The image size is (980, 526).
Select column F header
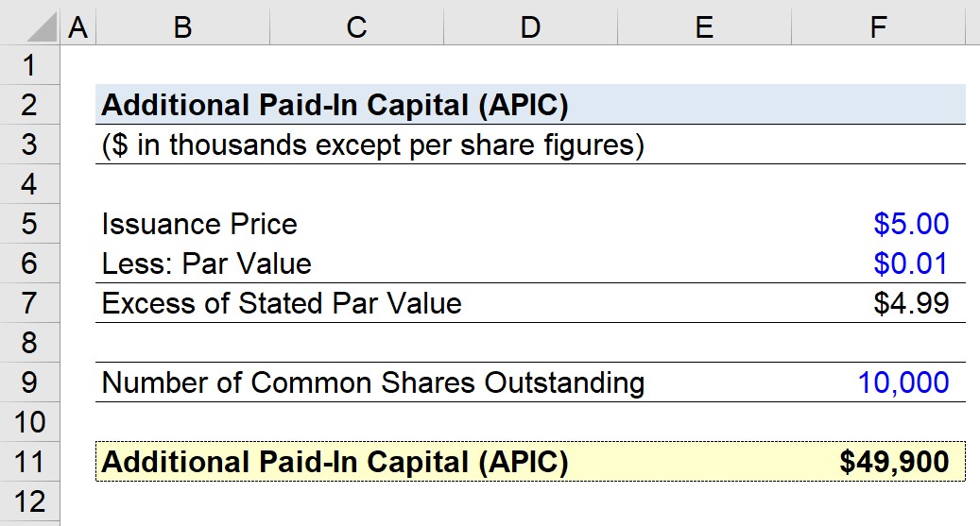coord(878,29)
